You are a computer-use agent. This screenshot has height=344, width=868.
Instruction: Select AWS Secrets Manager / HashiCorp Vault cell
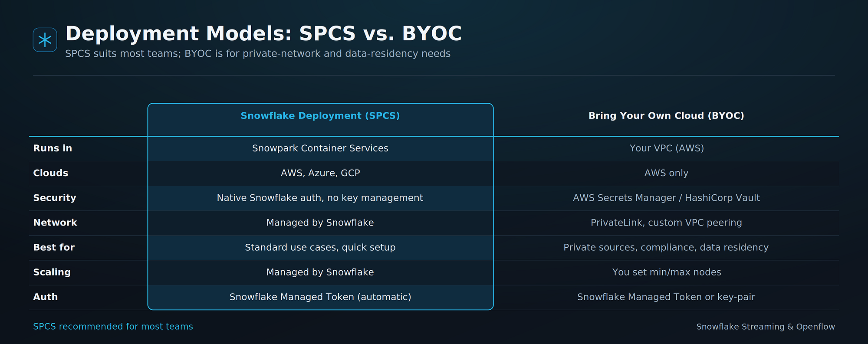(x=666, y=198)
